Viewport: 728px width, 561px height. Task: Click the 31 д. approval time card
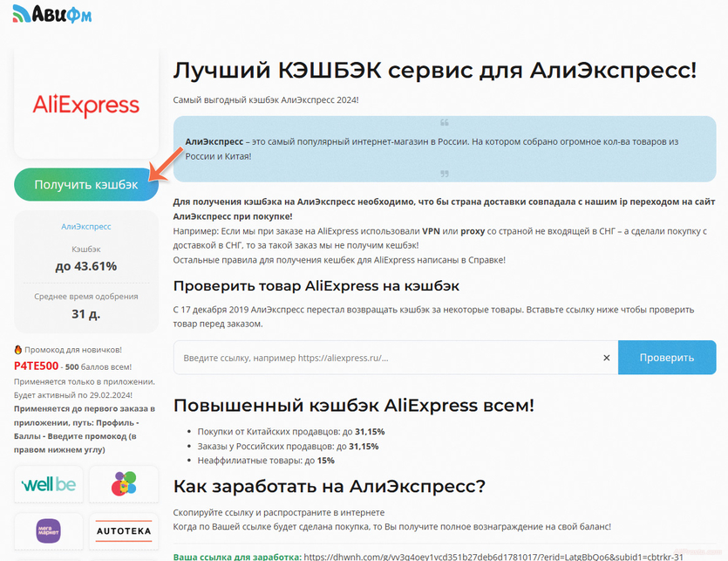pos(85,314)
